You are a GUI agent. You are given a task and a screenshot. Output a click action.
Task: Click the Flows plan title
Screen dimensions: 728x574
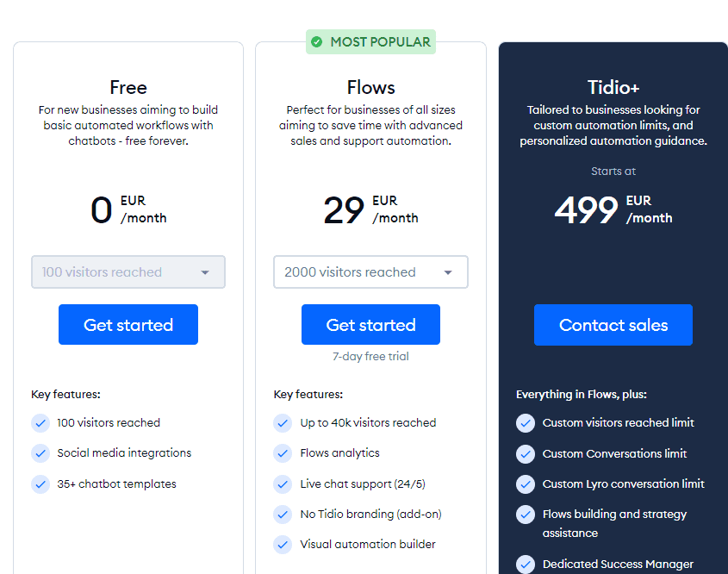[370, 88]
